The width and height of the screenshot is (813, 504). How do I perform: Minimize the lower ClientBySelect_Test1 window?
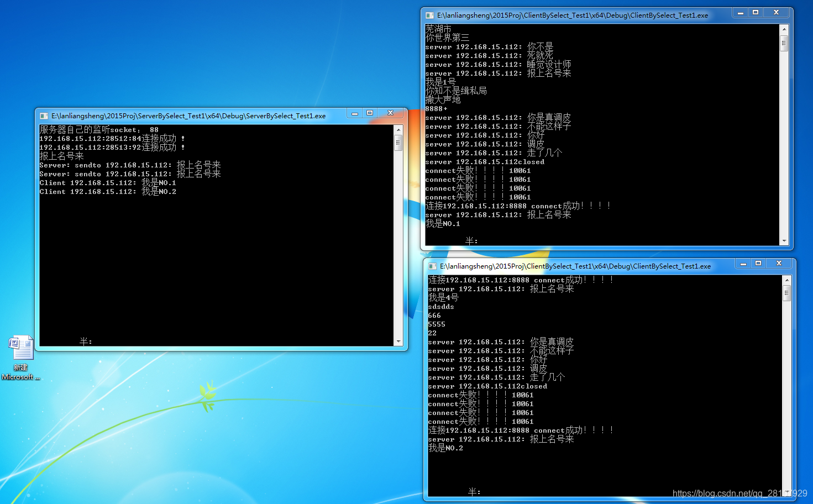[x=743, y=264]
